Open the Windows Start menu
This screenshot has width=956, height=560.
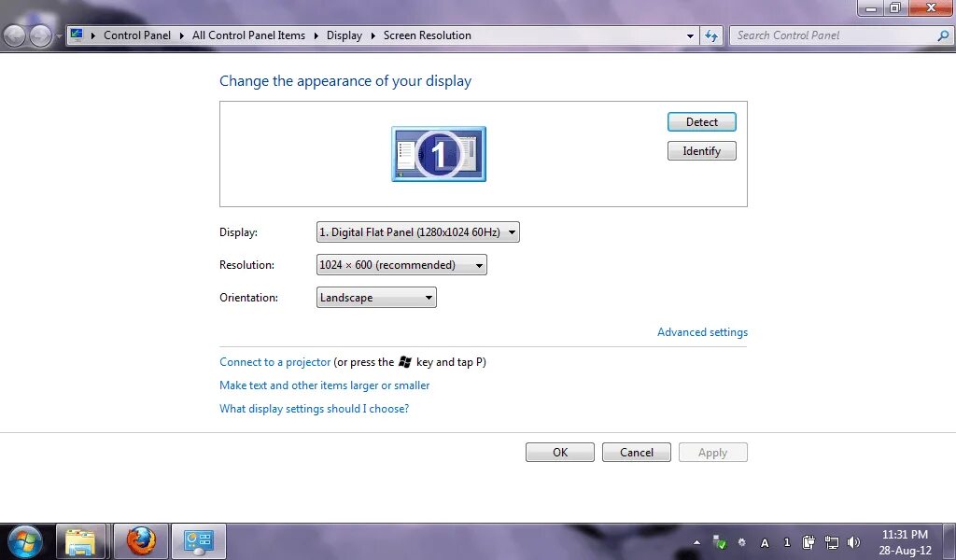point(25,541)
